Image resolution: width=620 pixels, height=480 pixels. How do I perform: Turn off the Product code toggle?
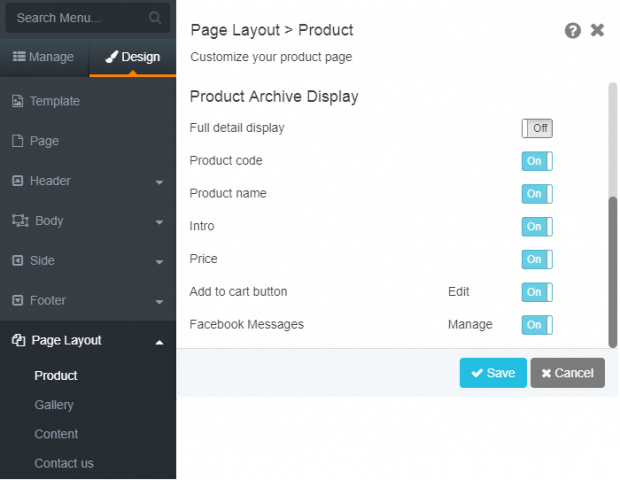[537, 161]
